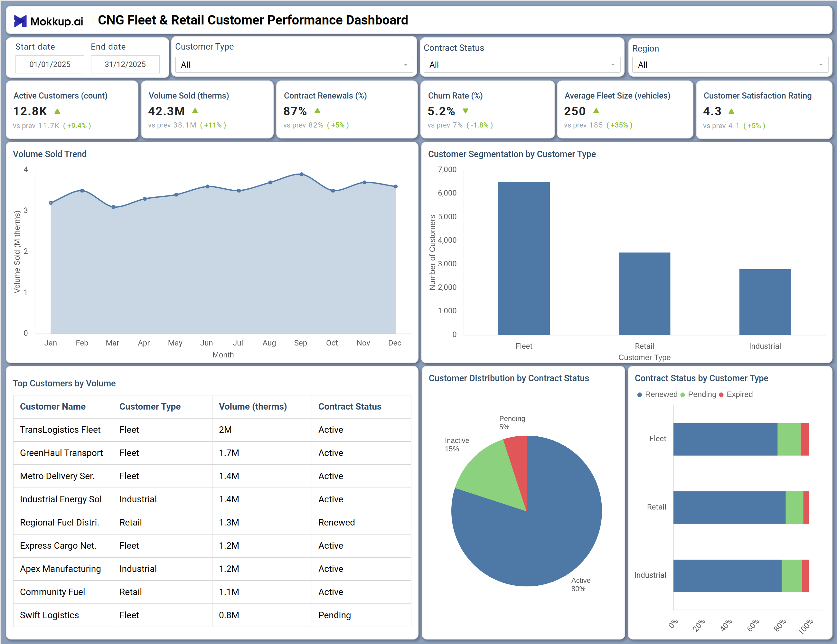The image size is (837, 644).
Task: Open the Customer Type dropdown
Action: point(294,65)
